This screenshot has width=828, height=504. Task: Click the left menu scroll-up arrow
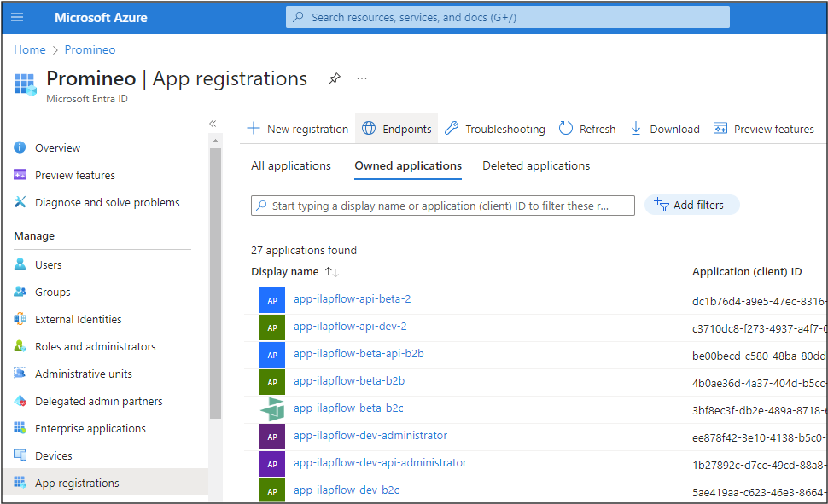click(x=215, y=141)
